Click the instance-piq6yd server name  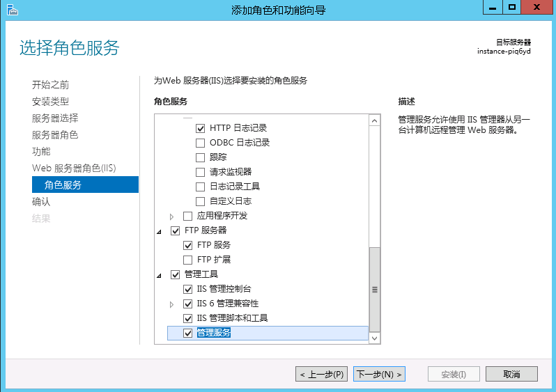click(x=504, y=52)
